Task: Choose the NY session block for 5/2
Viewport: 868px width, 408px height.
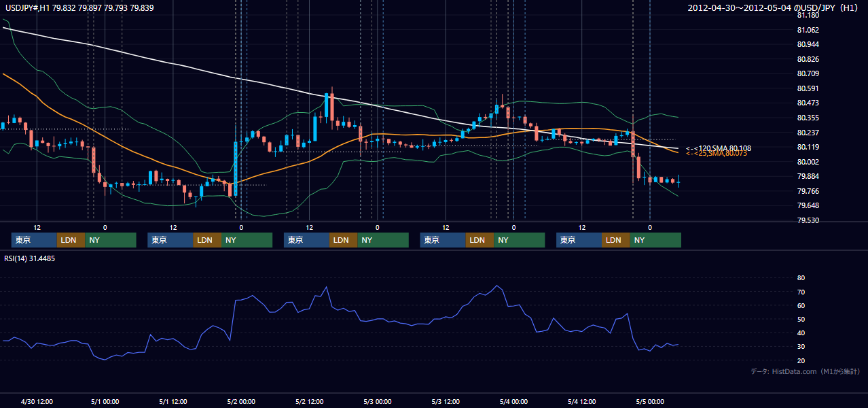Action: (383, 240)
